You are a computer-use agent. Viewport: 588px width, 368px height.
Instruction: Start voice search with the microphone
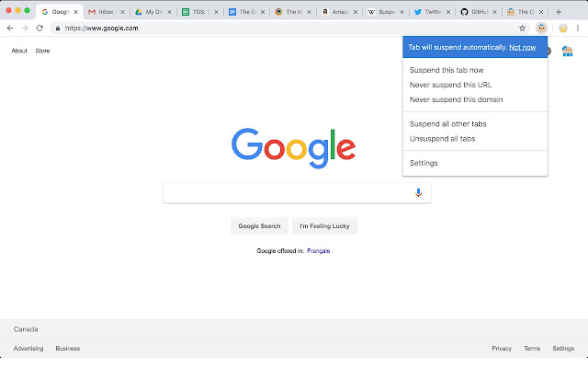418,192
